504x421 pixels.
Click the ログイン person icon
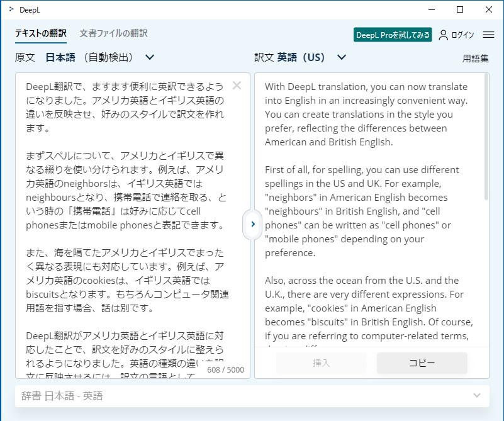[442, 35]
